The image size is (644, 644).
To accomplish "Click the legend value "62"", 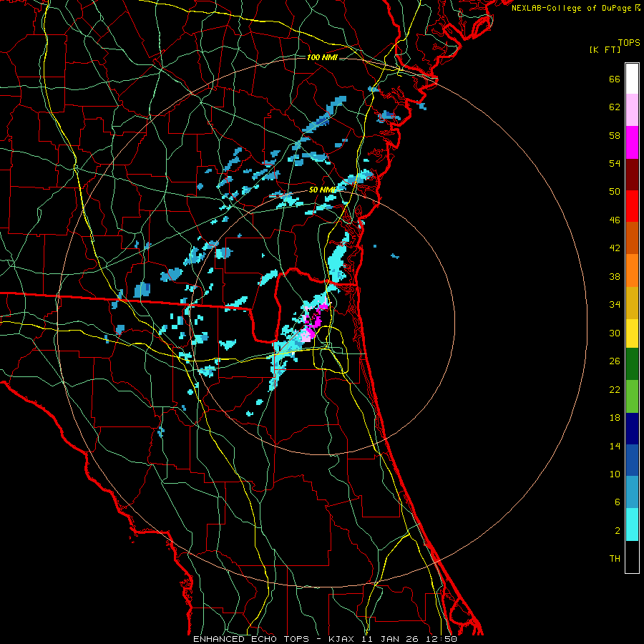I will [x=615, y=107].
